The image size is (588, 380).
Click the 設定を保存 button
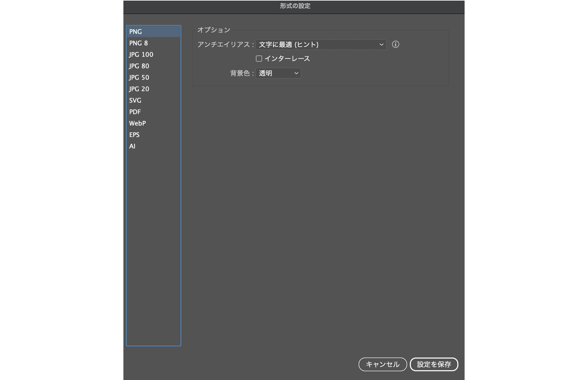point(434,364)
